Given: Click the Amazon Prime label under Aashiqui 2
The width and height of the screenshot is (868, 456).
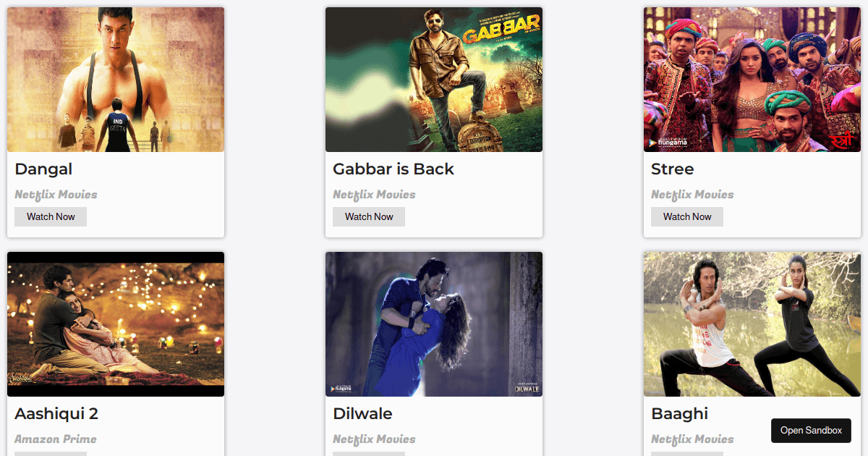Looking at the screenshot, I should (x=56, y=439).
